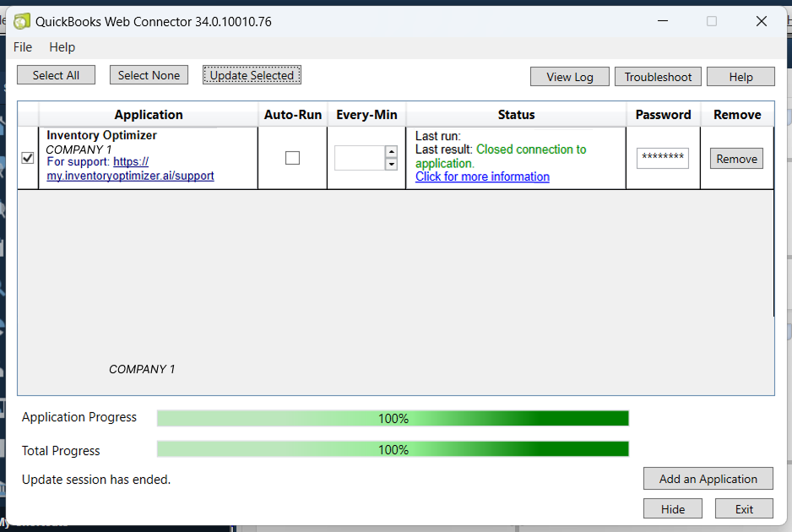This screenshot has height=532, width=792.
Task: Click the Remove column header
Action: click(x=737, y=115)
